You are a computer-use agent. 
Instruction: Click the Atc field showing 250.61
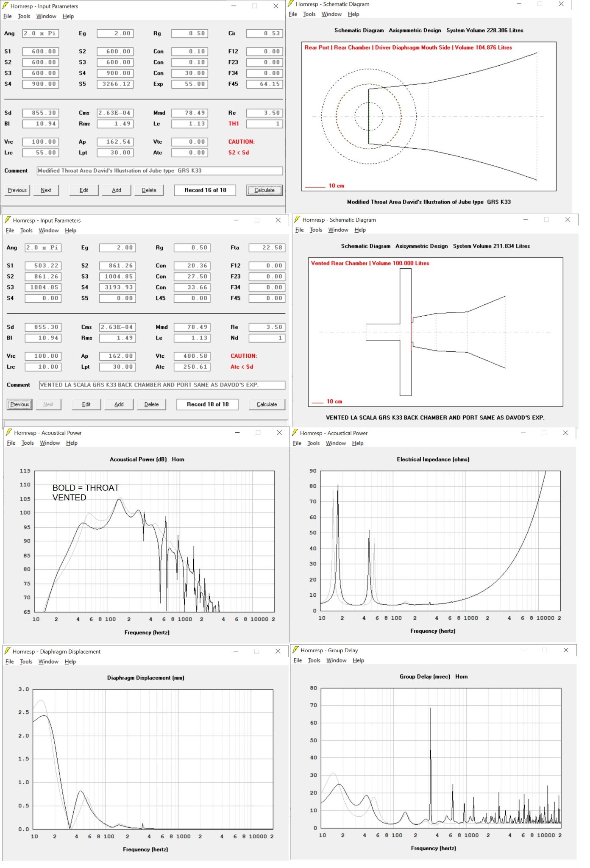[x=192, y=367]
